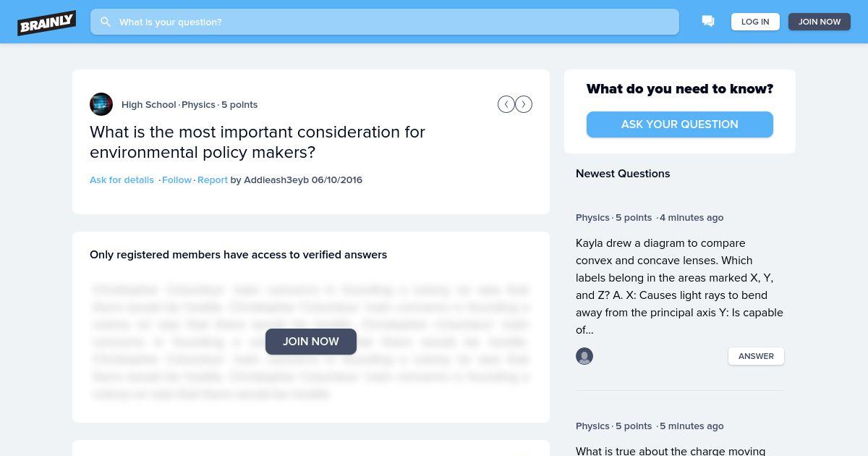Click JOIN NOW over blurred answer
Viewport: 868px width, 456px height.
pyautogui.click(x=311, y=342)
